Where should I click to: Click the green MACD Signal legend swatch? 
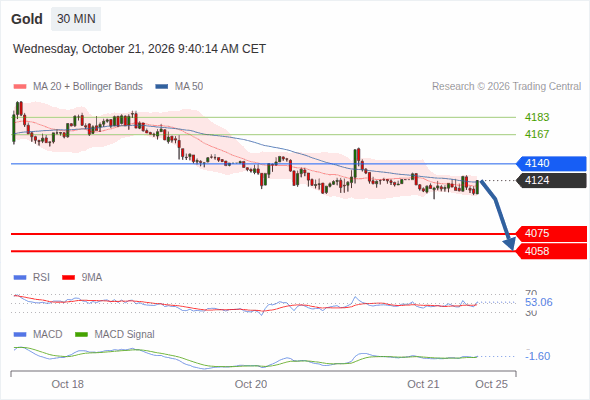[81, 335]
